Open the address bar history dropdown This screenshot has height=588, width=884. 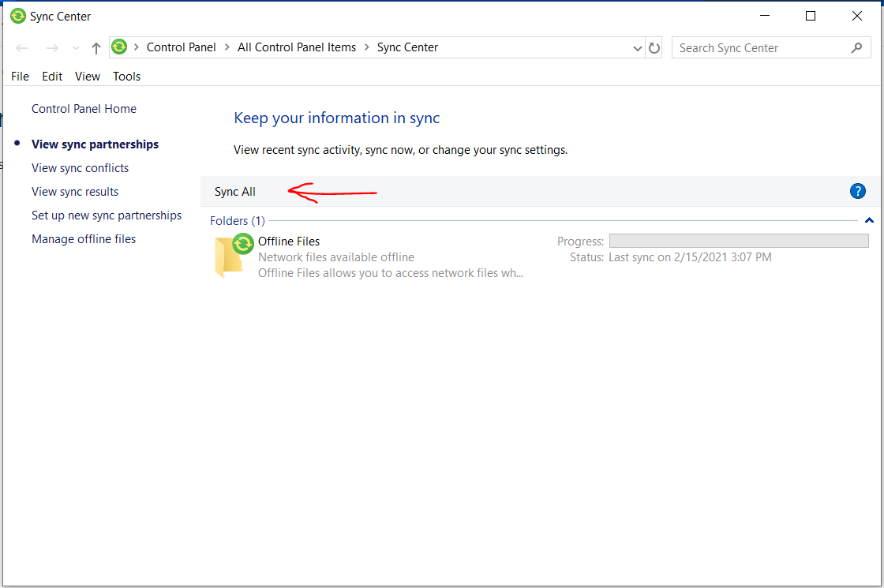[637, 47]
